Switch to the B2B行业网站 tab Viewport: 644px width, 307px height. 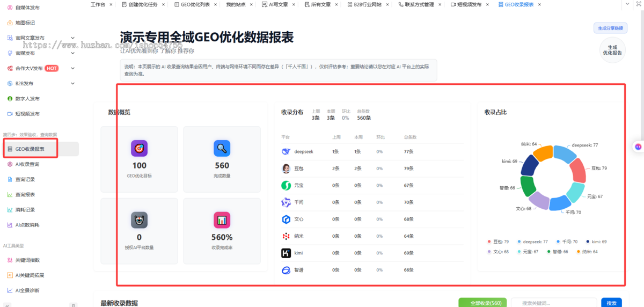[364, 4]
